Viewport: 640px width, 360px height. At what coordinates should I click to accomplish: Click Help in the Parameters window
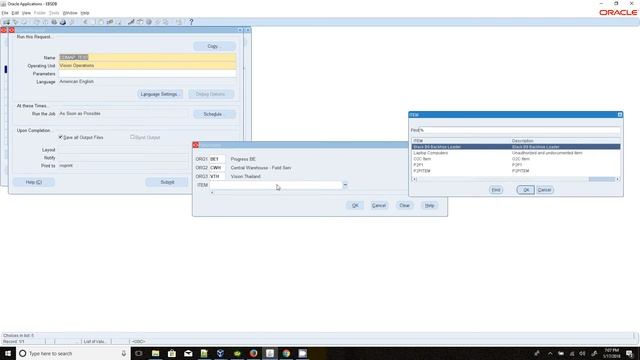(429, 205)
